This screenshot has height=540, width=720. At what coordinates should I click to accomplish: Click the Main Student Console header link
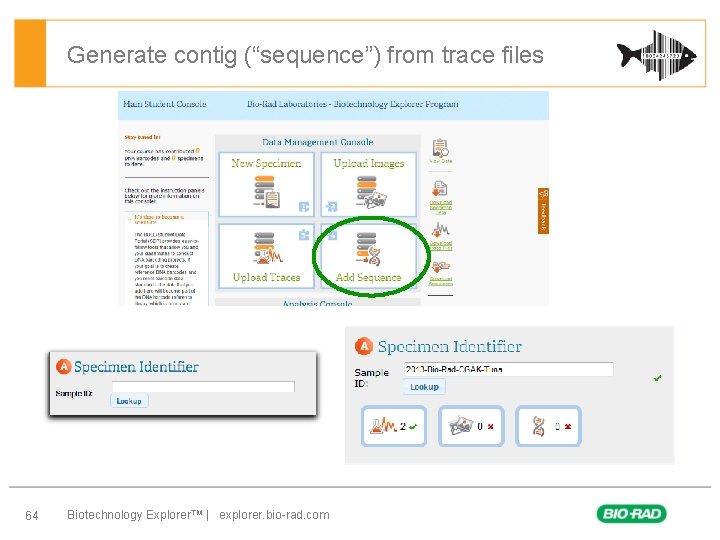pyautogui.click(x=164, y=104)
